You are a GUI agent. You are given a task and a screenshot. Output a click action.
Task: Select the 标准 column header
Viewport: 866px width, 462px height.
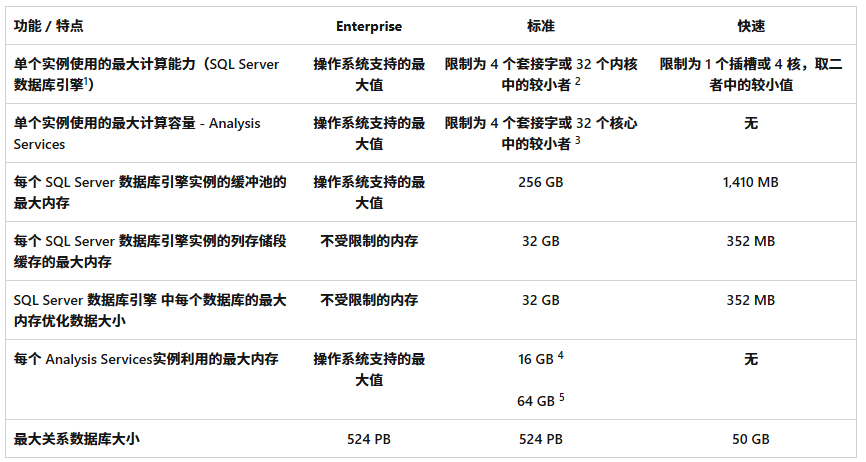pyautogui.click(x=541, y=26)
